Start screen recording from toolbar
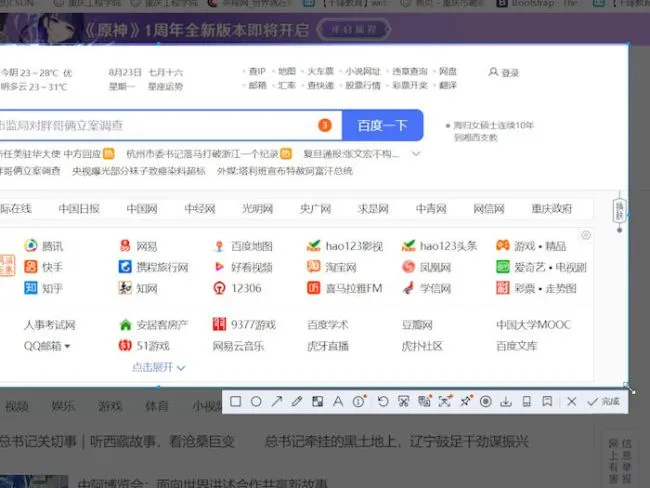 pyautogui.click(x=486, y=401)
